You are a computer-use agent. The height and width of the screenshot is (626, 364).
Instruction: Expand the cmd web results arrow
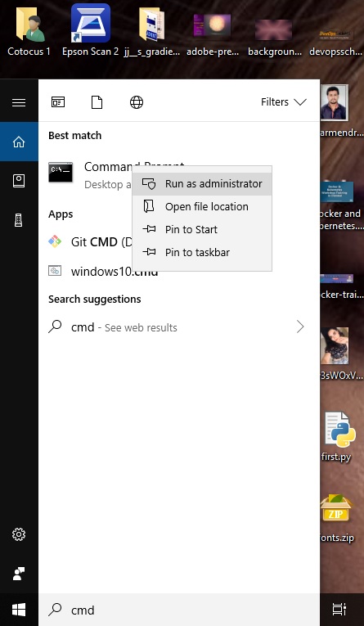(300, 327)
